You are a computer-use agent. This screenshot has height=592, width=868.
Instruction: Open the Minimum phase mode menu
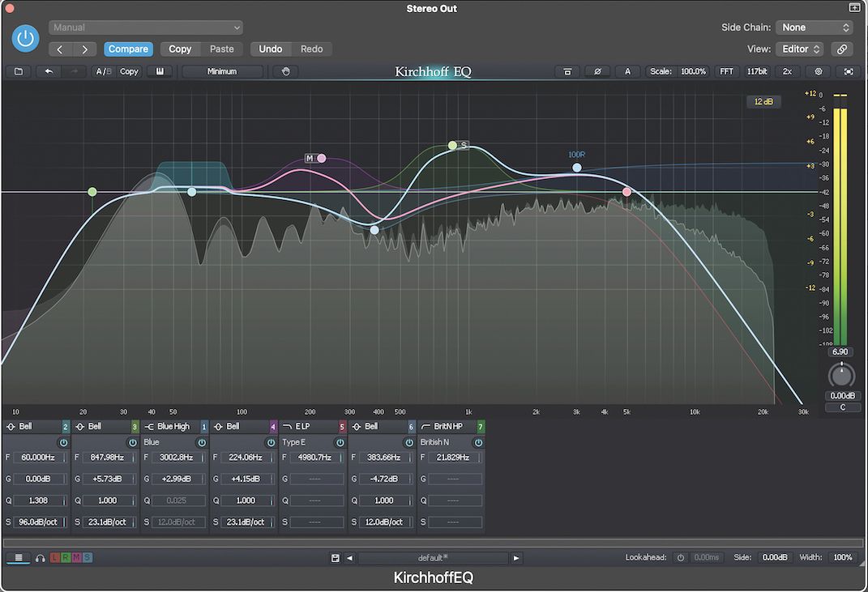click(222, 71)
